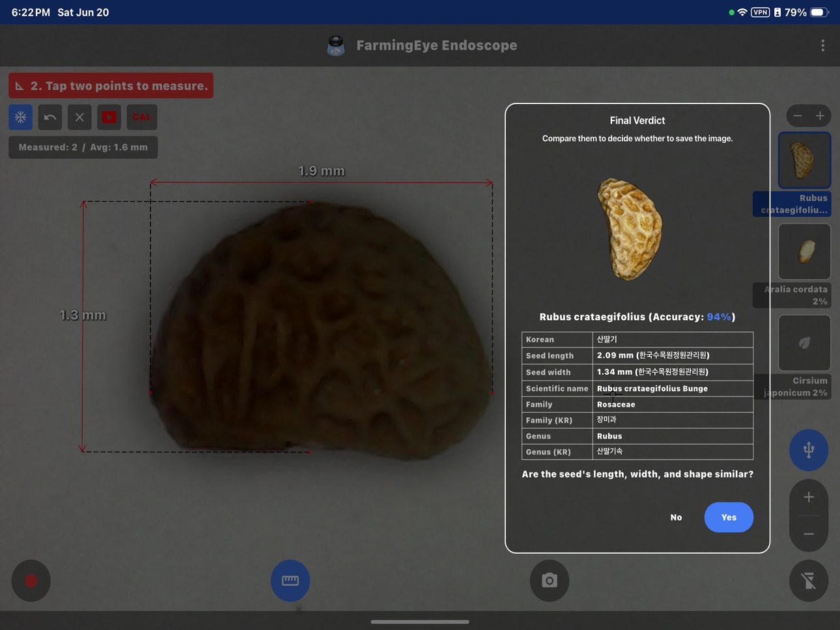
Task: Open the red video playback button
Action: tap(109, 117)
